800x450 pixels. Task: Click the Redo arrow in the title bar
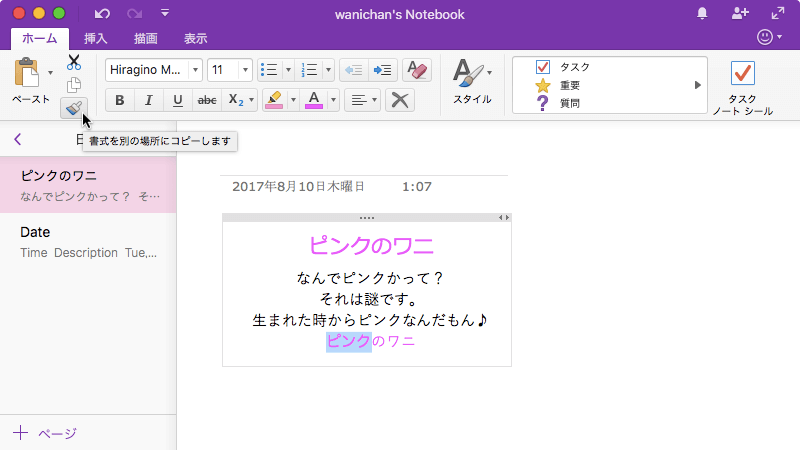click(x=134, y=14)
